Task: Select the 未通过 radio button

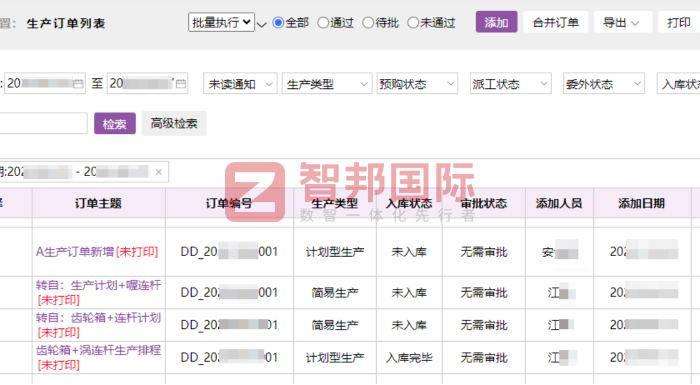Action: (x=413, y=22)
